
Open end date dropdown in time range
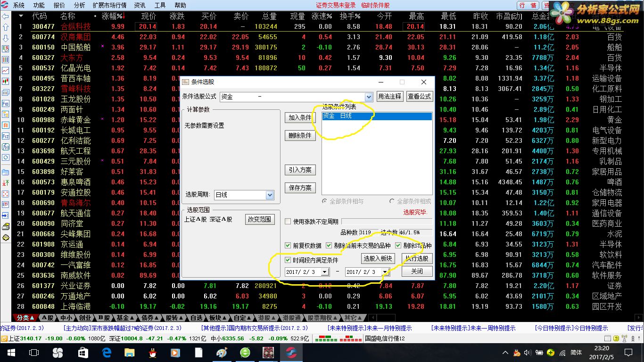(385, 272)
